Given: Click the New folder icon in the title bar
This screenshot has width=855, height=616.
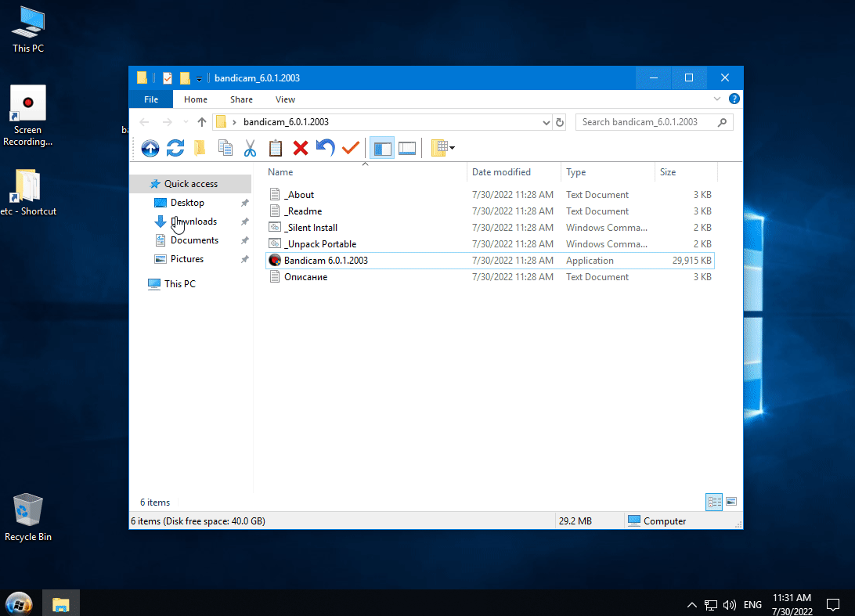Looking at the screenshot, I should click(185, 78).
